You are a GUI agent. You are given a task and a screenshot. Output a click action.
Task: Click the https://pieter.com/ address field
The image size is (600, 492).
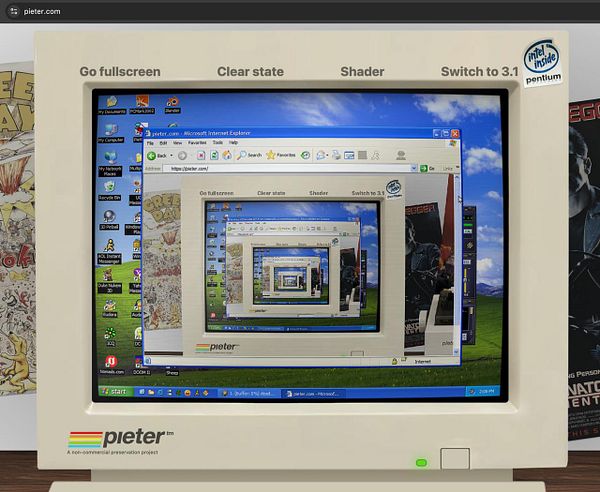pyautogui.click(x=287, y=168)
